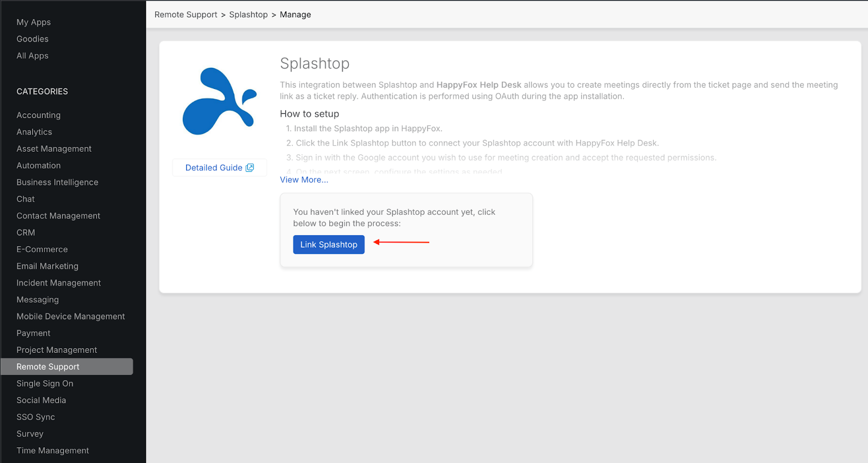Select the Contact Management category
This screenshot has height=463, width=868.
tap(58, 216)
